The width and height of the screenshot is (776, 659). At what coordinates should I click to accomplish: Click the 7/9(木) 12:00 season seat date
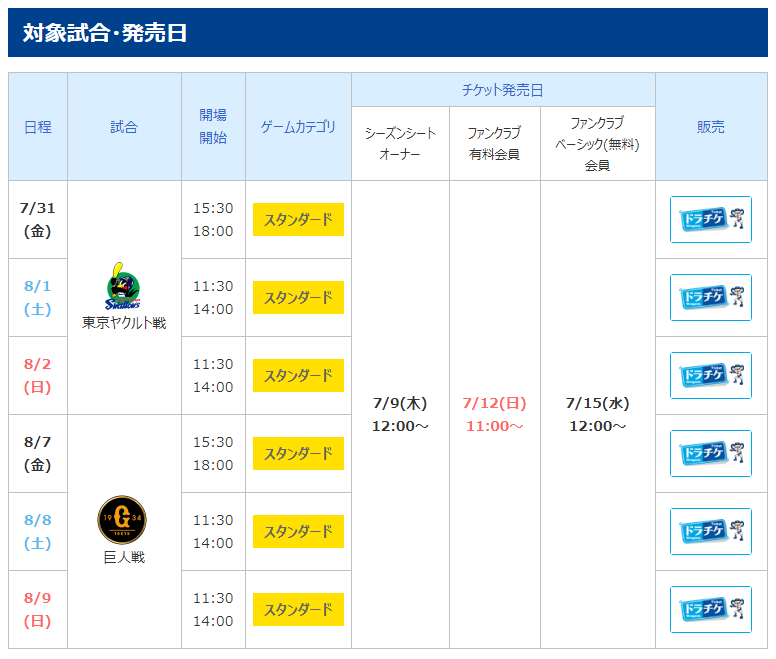point(400,415)
